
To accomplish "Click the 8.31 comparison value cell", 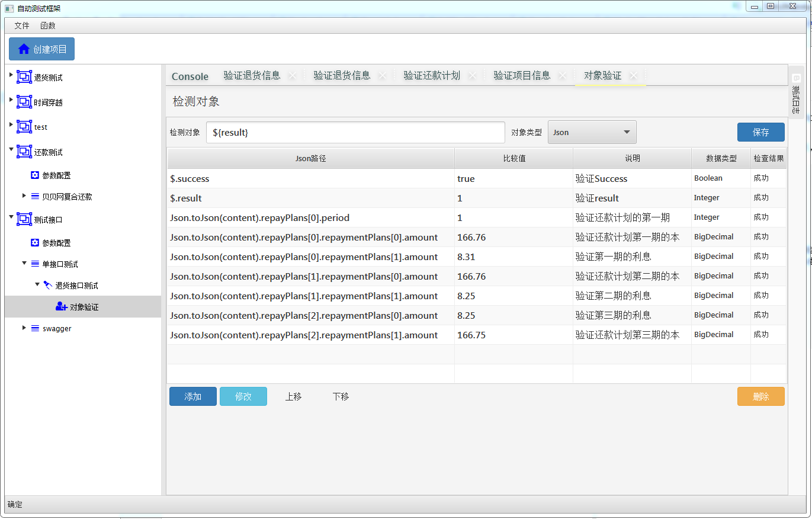I will tap(513, 257).
